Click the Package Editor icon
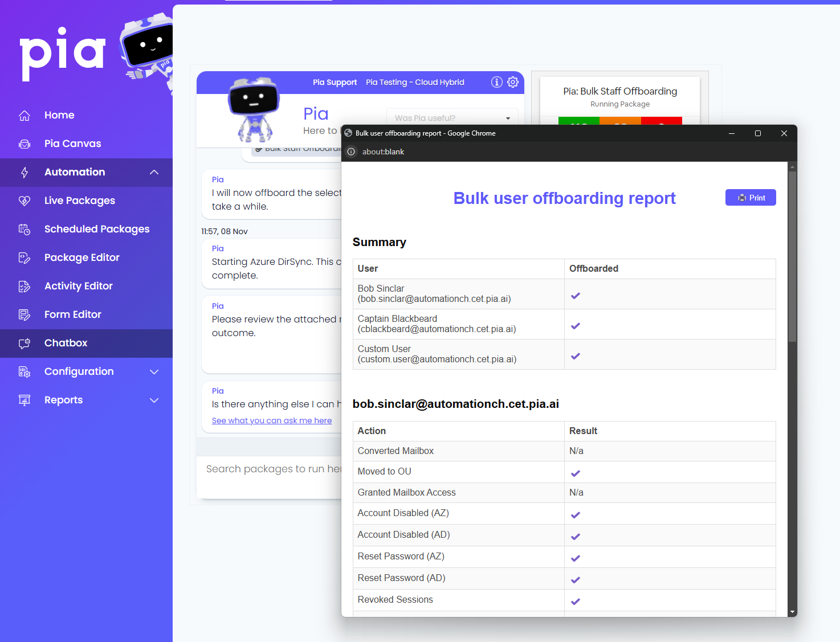The image size is (840, 642). coord(25,258)
